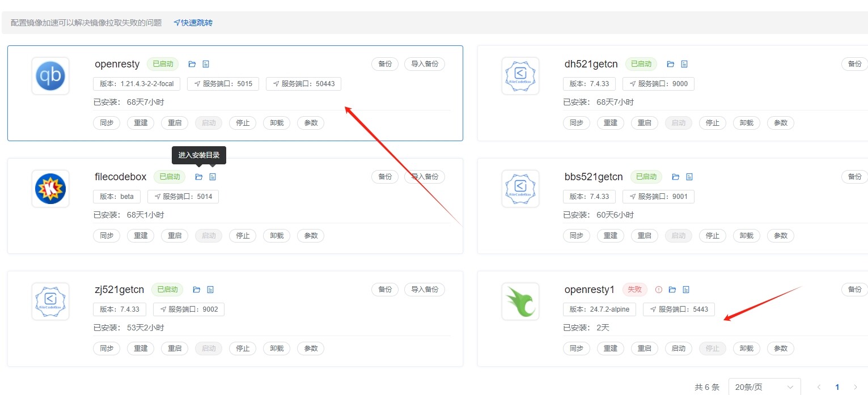Uninstall openresty with the 卸载 button
Screen dimensions: 868x395
(x=277, y=123)
